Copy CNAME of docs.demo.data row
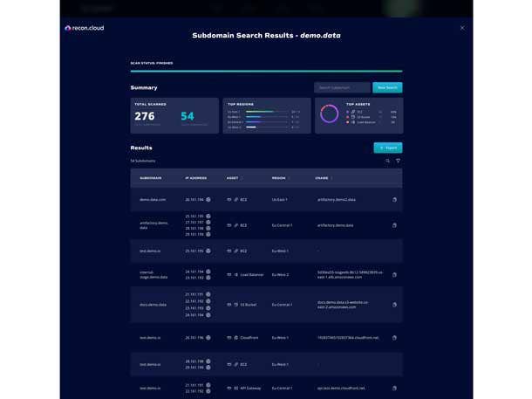Screen dimensions: 532x399 [394, 305]
